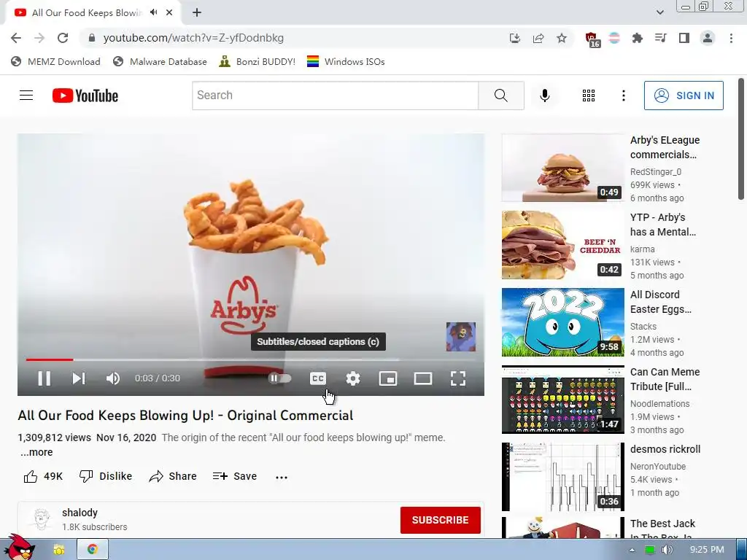
Task: Switch to theater mode
Action: [x=423, y=378]
